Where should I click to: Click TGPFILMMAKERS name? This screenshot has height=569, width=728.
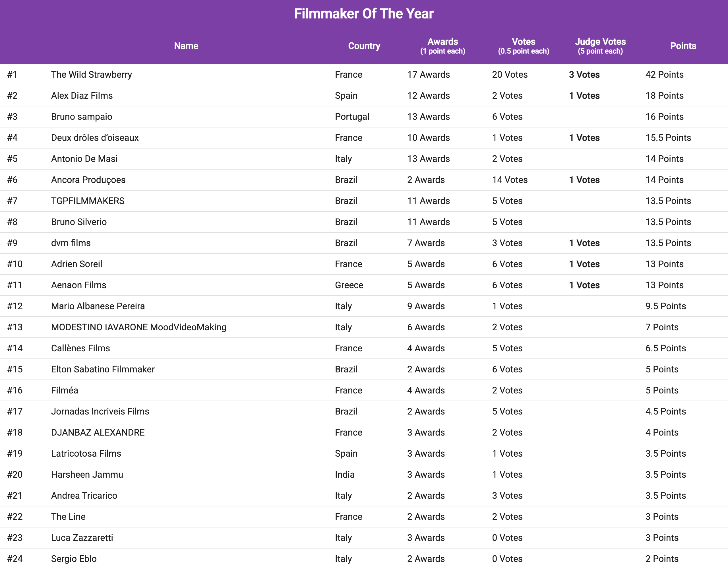click(x=88, y=201)
